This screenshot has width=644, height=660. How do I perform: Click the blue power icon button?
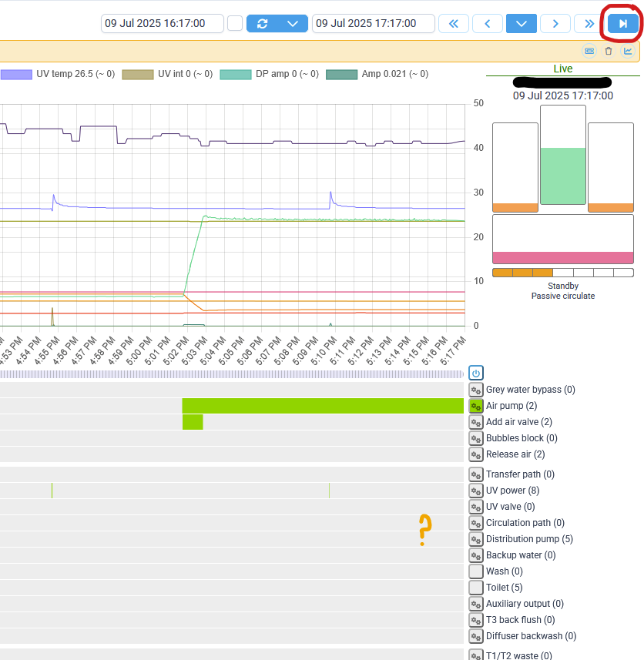click(x=475, y=373)
